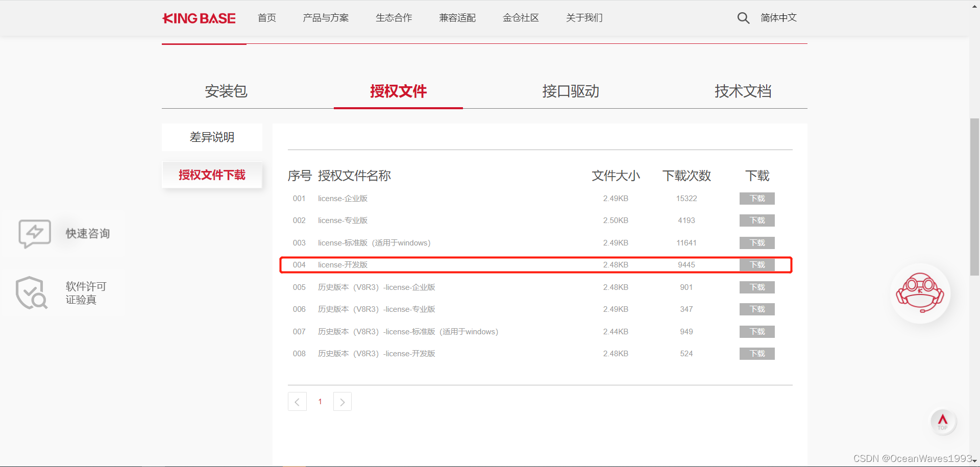Click the quick consultation chat icon

click(x=35, y=234)
